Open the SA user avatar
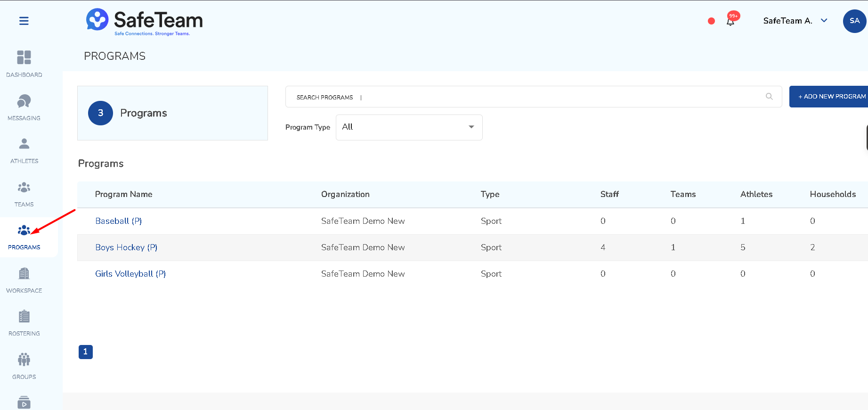 [854, 21]
